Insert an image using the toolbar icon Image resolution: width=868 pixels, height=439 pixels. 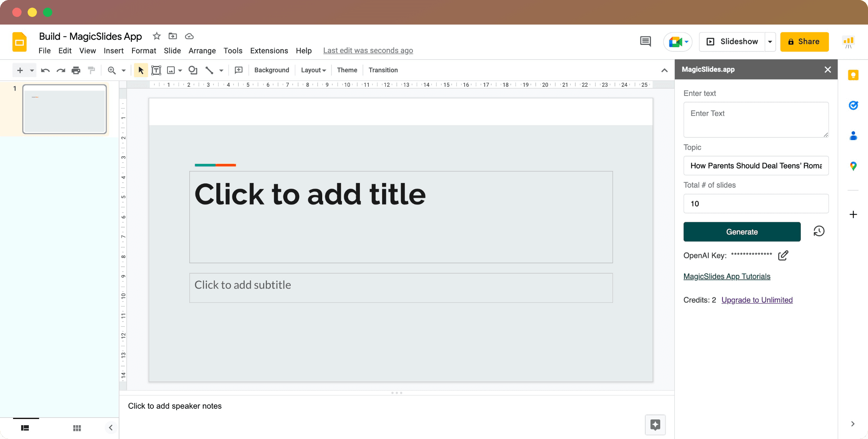[171, 70]
